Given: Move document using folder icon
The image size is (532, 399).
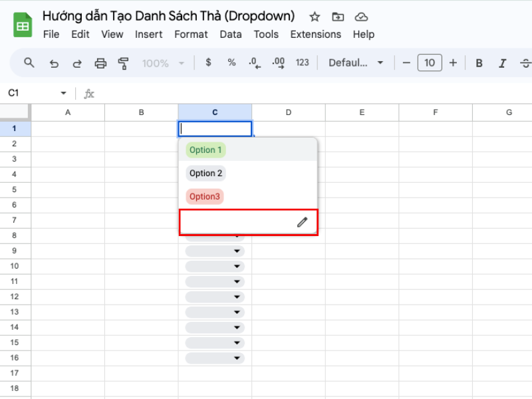Looking at the screenshot, I should [x=338, y=17].
